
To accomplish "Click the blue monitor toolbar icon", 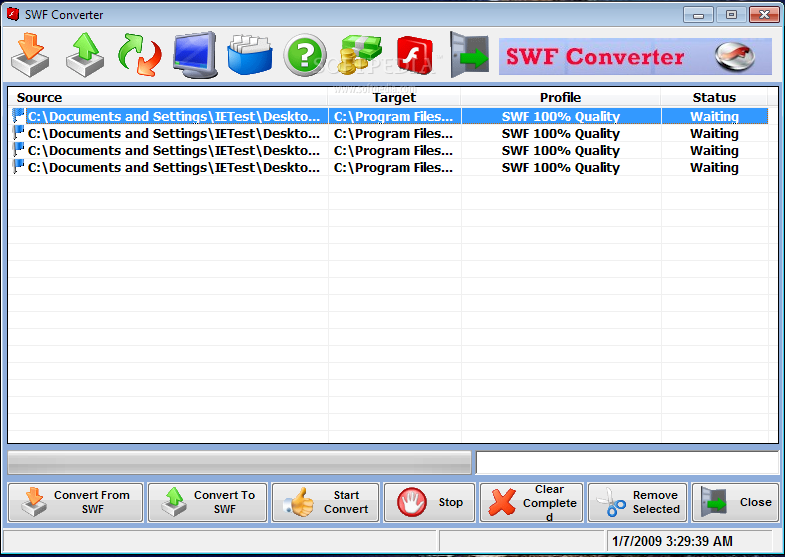I will (x=195, y=55).
